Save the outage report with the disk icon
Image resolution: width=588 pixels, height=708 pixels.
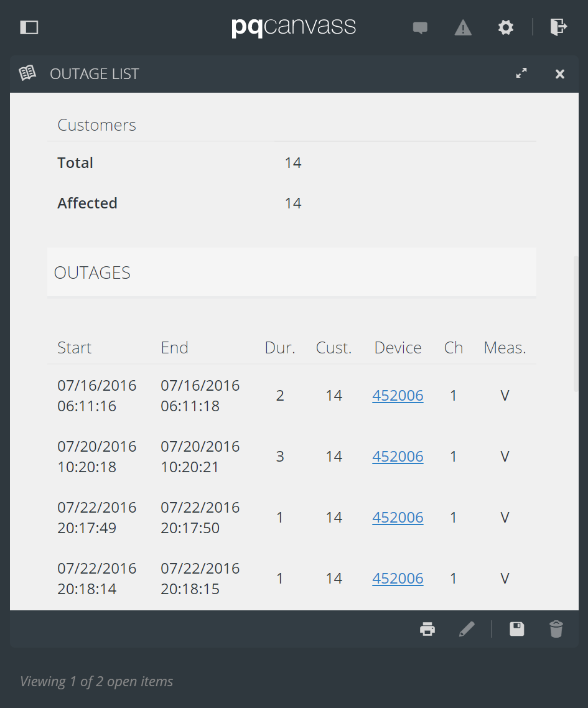[x=516, y=629]
